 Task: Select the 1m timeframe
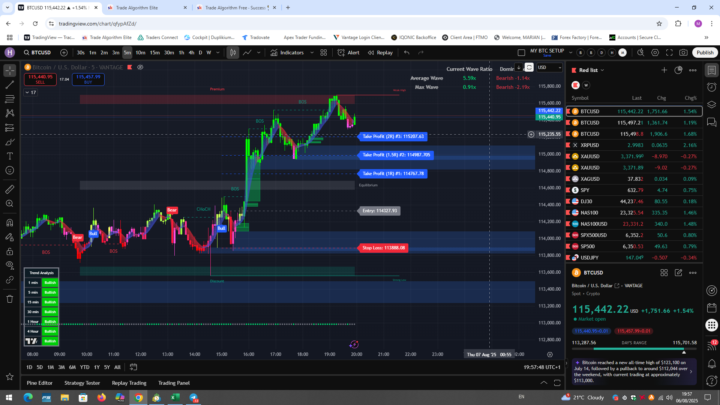point(93,53)
